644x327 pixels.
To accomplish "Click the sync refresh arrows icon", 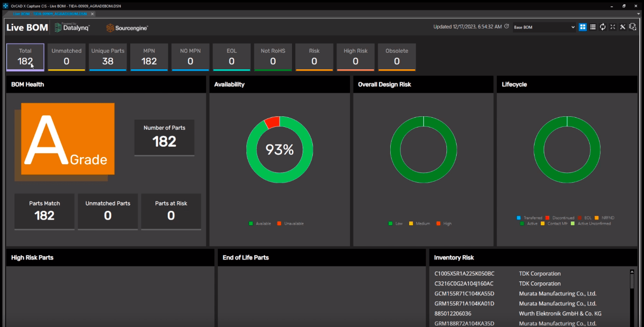I will 603,27.
